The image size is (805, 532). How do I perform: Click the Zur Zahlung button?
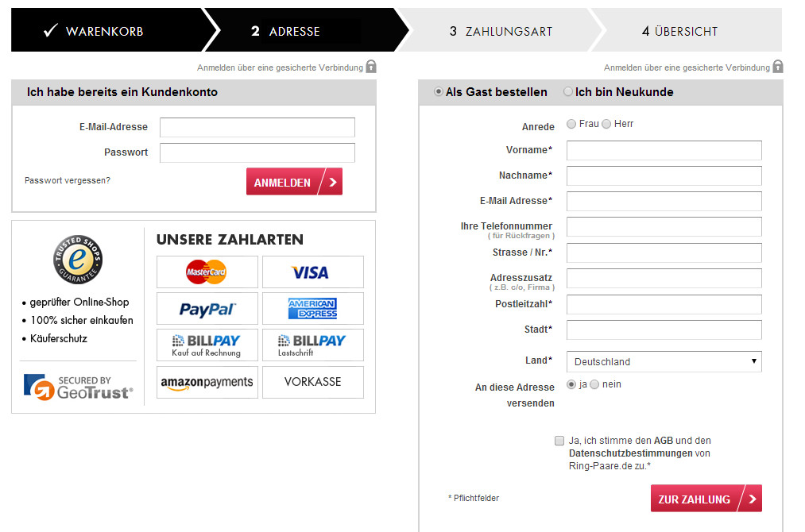tap(706, 499)
